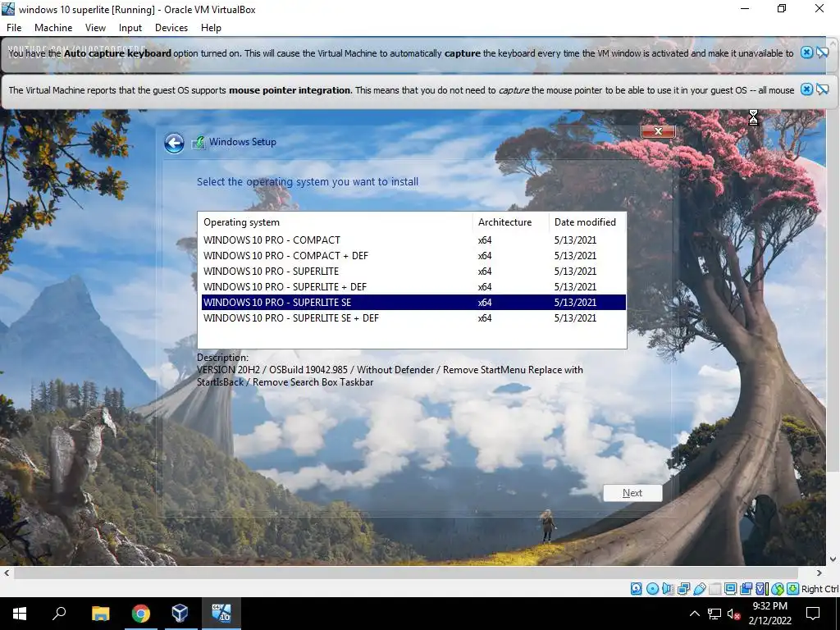840x630 pixels.
Task: Select WINDOWS 10 PRO - COMPACT + DEF
Action: click(413, 256)
